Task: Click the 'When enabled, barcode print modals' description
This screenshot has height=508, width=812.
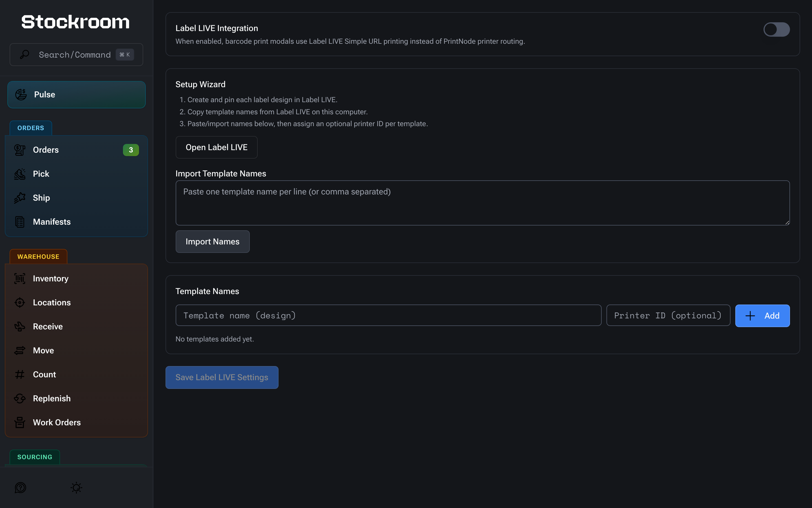Action: pos(350,41)
